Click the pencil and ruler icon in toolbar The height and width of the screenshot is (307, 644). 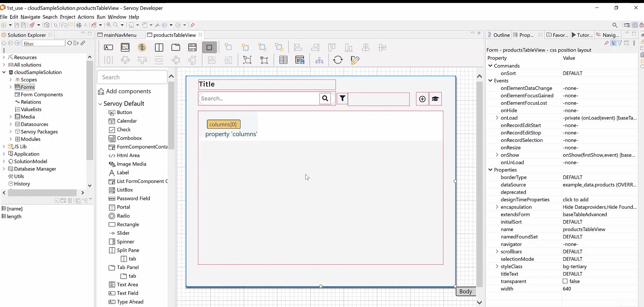(x=355, y=60)
